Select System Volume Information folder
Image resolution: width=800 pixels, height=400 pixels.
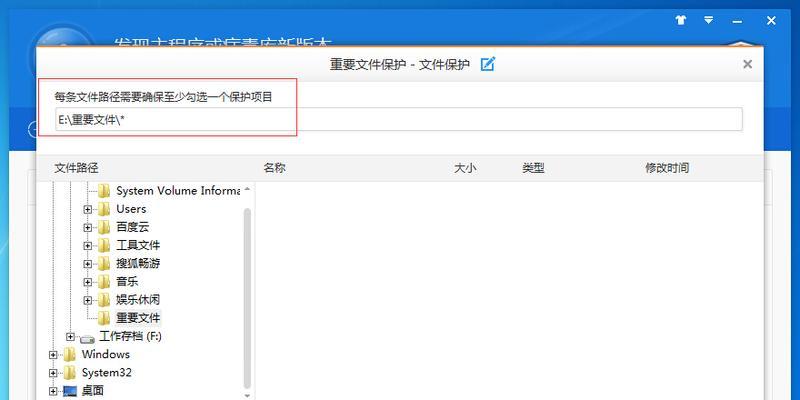[178, 191]
